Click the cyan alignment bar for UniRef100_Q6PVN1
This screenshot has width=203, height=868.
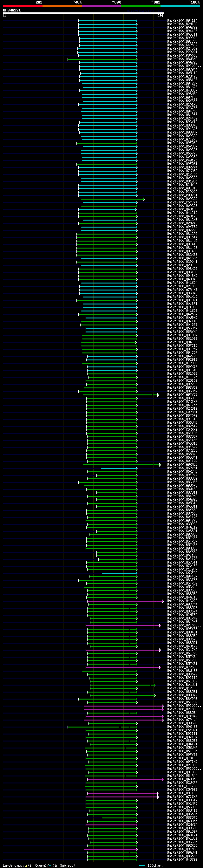tap(119, 468)
